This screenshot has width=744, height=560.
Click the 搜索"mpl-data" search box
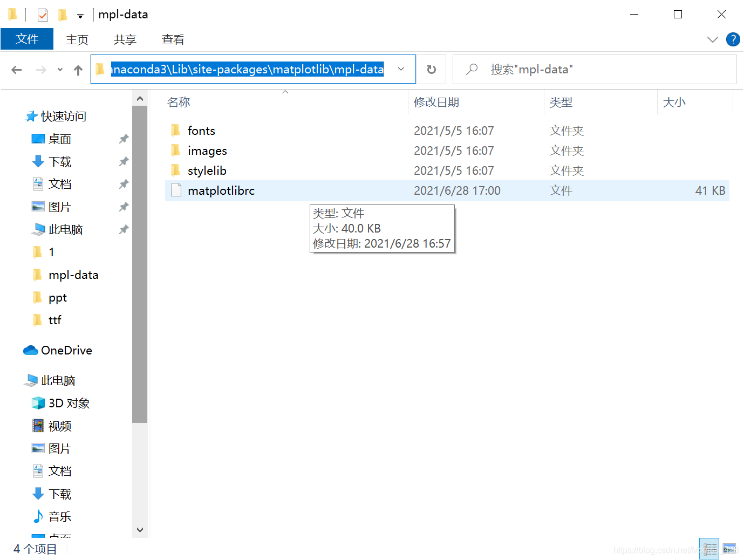click(595, 69)
